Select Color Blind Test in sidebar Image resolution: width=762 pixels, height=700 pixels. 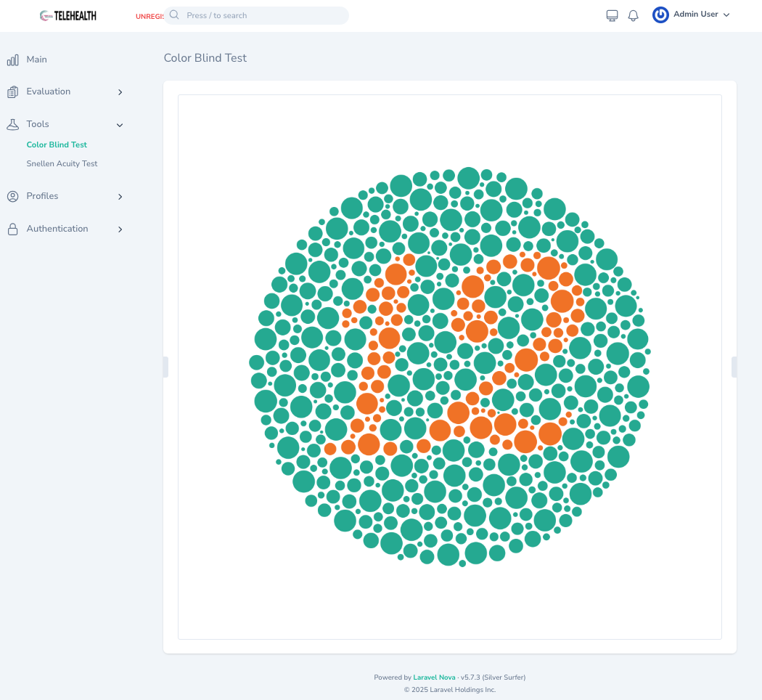click(57, 145)
